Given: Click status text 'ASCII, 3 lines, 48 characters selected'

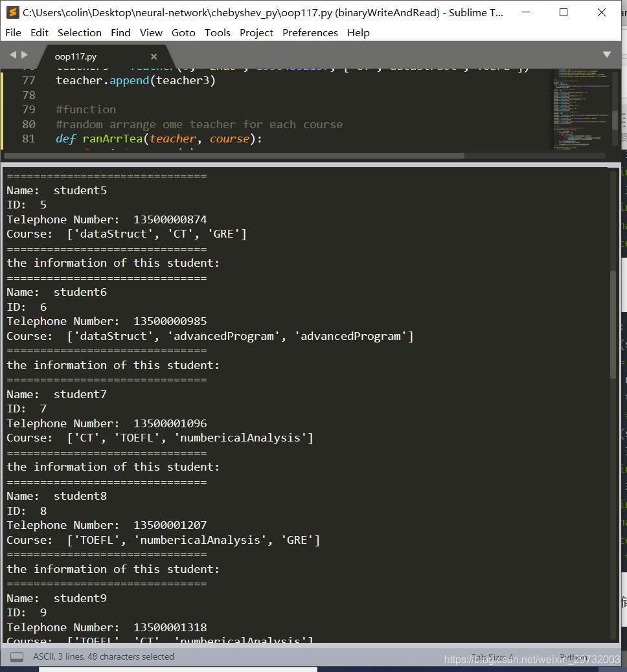Looking at the screenshot, I should pyautogui.click(x=104, y=656).
